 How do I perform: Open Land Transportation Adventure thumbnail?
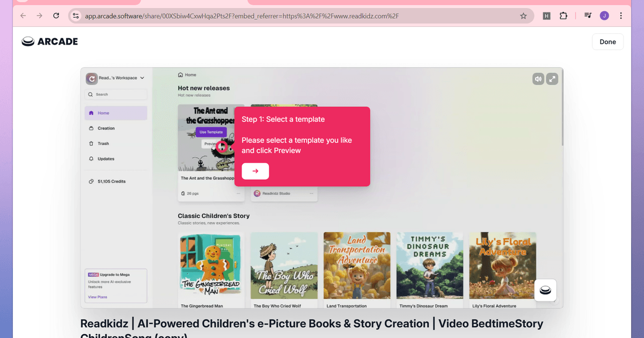(x=357, y=266)
